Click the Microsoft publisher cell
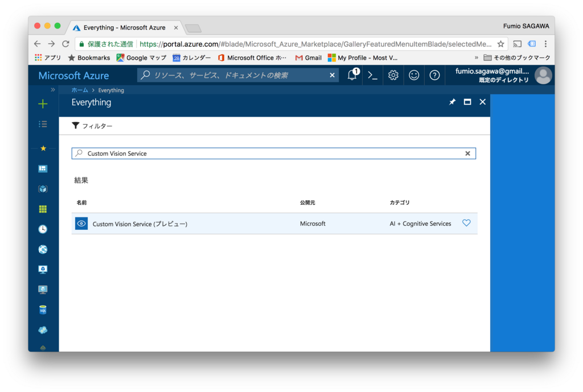The width and height of the screenshot is (583, 392). click(x=313, y=224)
